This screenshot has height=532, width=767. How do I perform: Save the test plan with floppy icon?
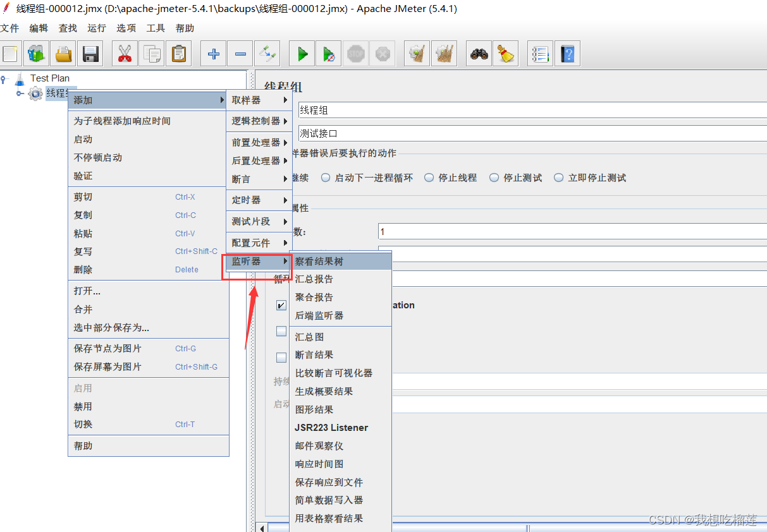tap(90, 54)
